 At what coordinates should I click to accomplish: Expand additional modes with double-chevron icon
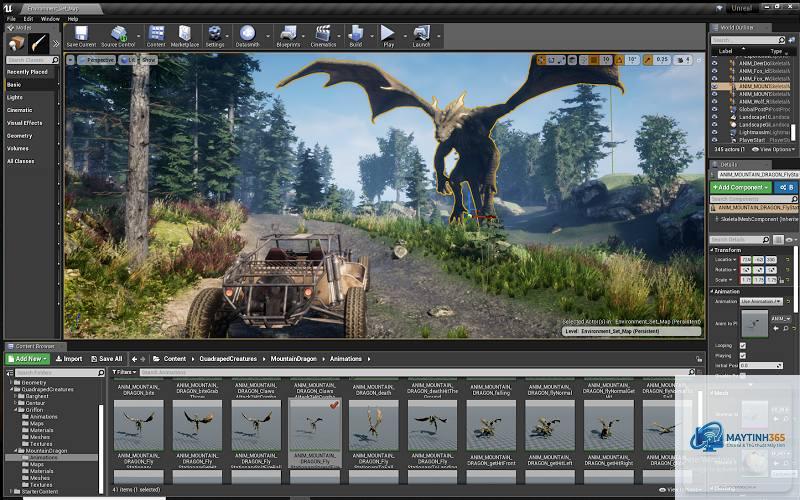click(x=56, y=44)
